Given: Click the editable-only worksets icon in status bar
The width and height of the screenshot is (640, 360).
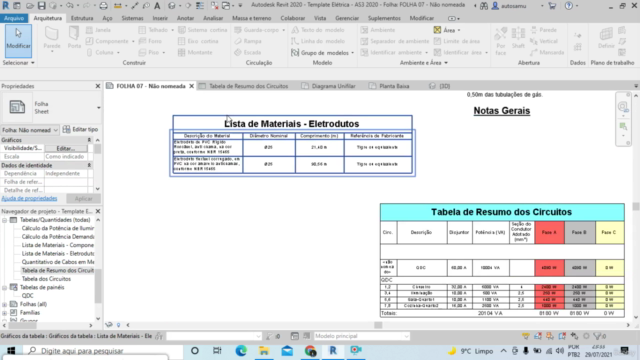Looking at the screenshot, I should point(159,336).
